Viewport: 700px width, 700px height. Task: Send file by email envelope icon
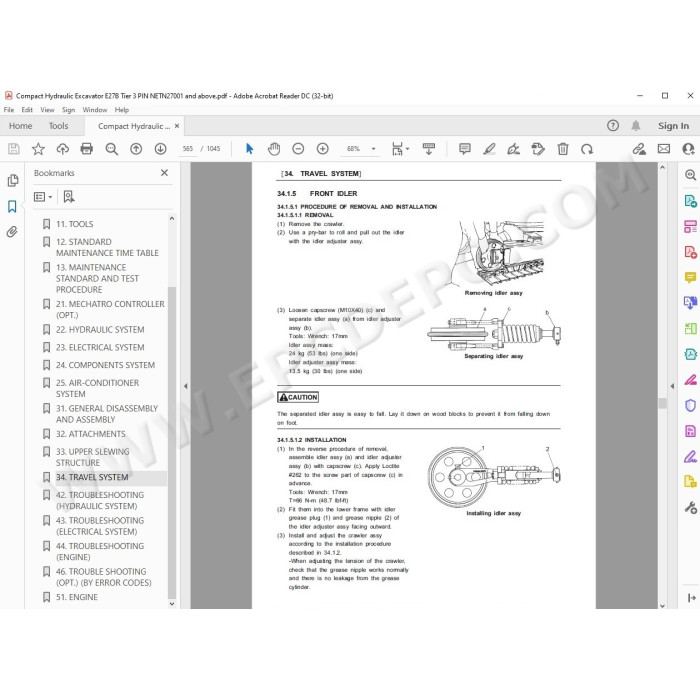[x=664, y=149]
